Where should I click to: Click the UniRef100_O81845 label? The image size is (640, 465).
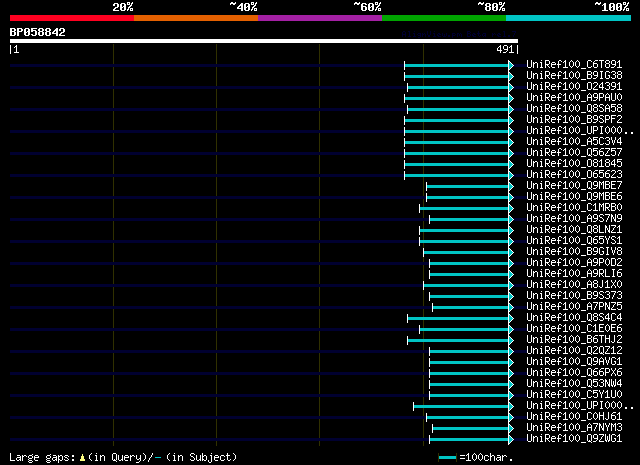(x=574, y=164)
